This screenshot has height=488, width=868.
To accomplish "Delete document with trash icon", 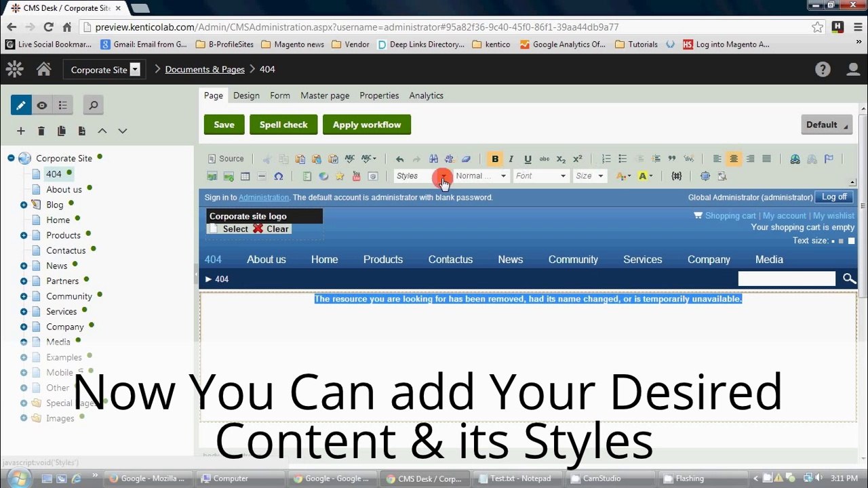I will 41,131.
